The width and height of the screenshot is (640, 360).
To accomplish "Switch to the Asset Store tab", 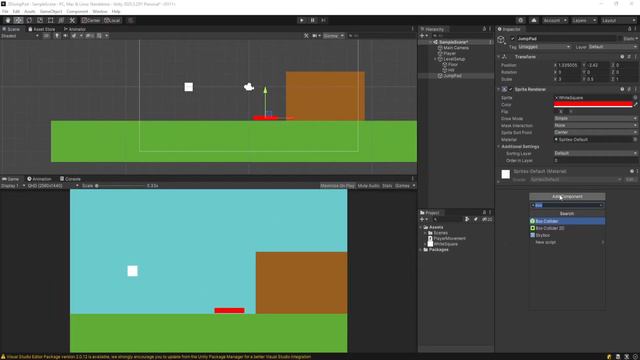I will (42, 29).
